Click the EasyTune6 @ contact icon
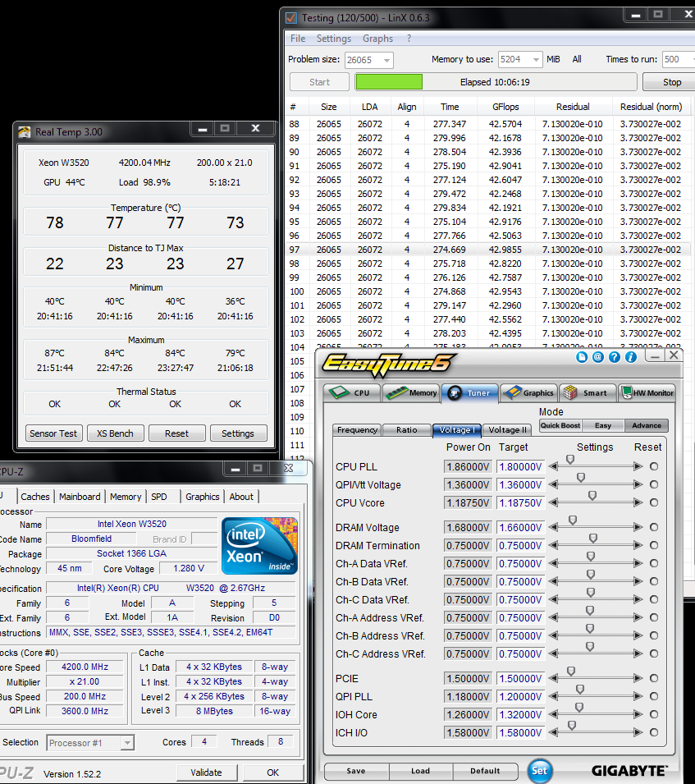Image resolution: width=695 pixels, height=784 pixels. click(598, 357)
